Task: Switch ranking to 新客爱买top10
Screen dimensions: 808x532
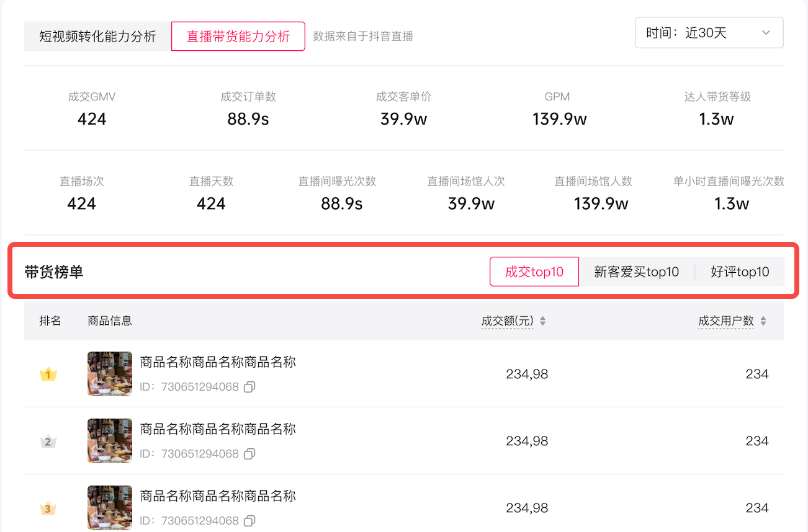Action: [636, 272]
